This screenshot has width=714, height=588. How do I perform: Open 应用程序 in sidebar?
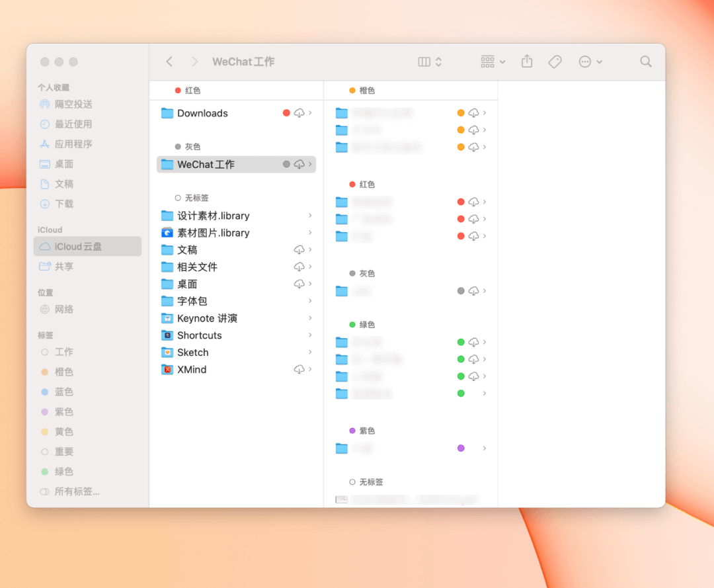[87, 144]
